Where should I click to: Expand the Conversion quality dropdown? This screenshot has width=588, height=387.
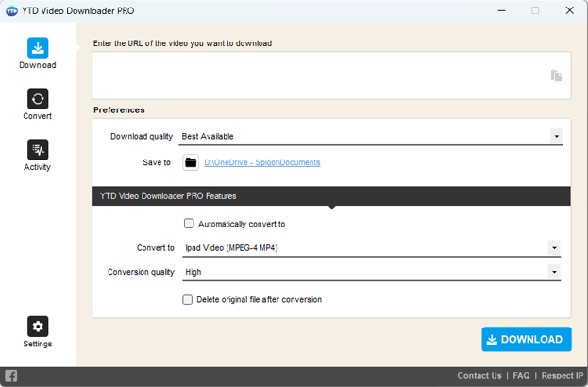click(x=554, y=272)
